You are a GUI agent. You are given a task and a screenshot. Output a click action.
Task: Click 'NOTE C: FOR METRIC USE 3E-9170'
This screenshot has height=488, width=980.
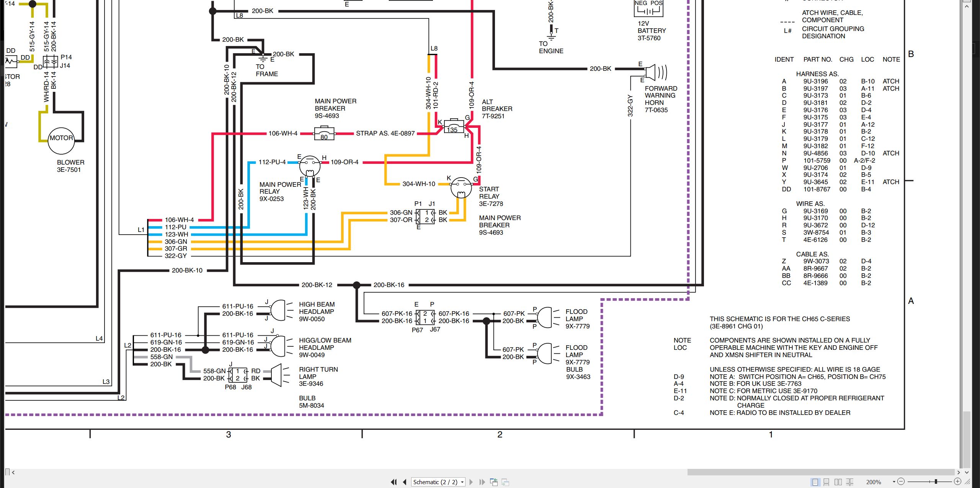pyautogui.click(x=763, y=391)
